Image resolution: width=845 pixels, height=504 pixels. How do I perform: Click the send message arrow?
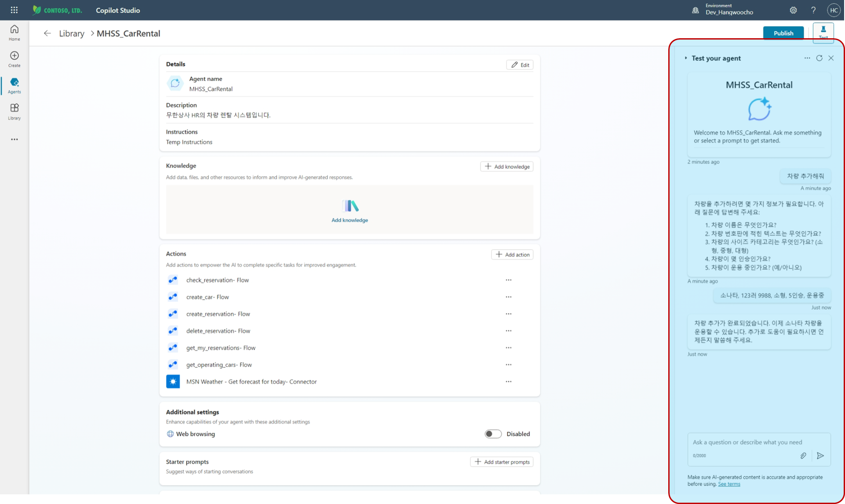pyautogui.click(x=820, y=456)
